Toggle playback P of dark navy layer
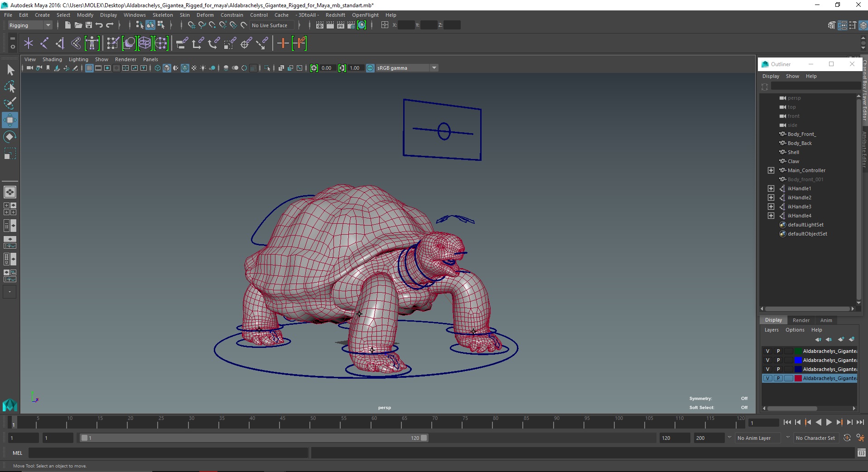 (778, 369)
